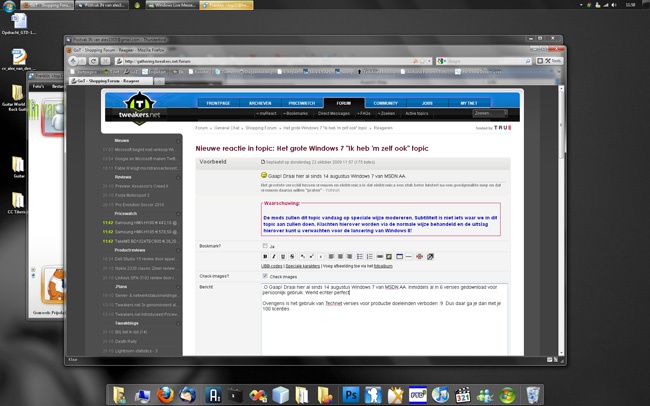Screen dimensions: 650x406
Task: Click the Firefox back navigation button
Action: pos(73,61)
